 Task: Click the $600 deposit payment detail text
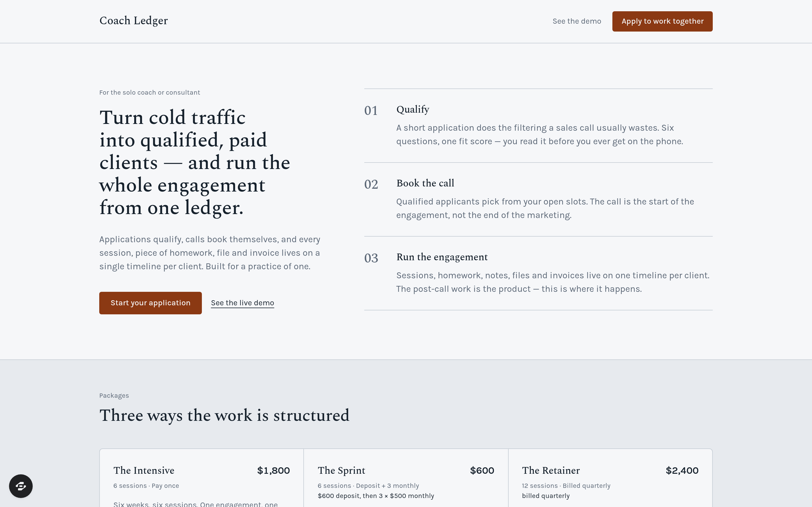pyautogui.click(x=376, y=496)
